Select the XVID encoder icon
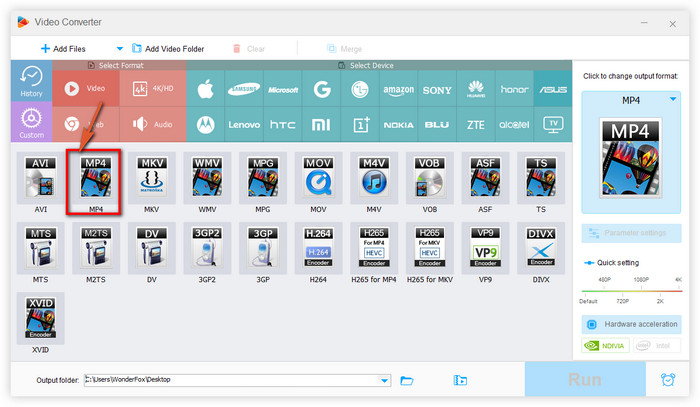This screenshot has height=407, width=700. (41, 318)
